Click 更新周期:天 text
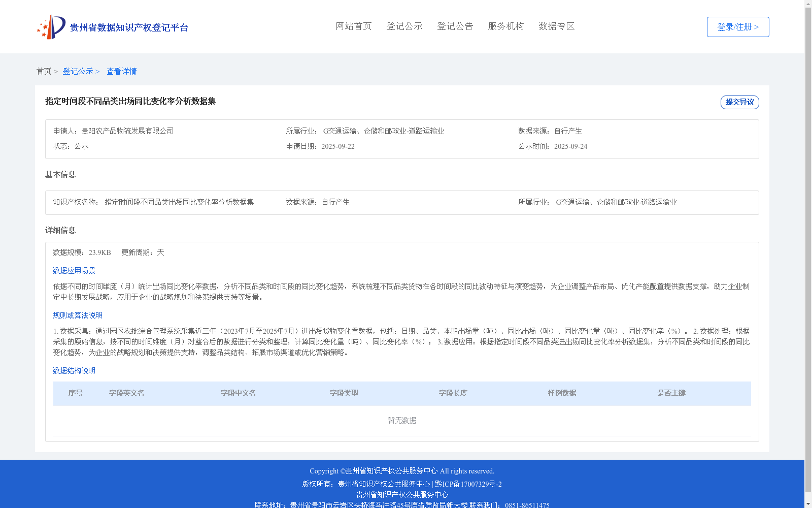The image size is (812, 508). coord(143,252)
